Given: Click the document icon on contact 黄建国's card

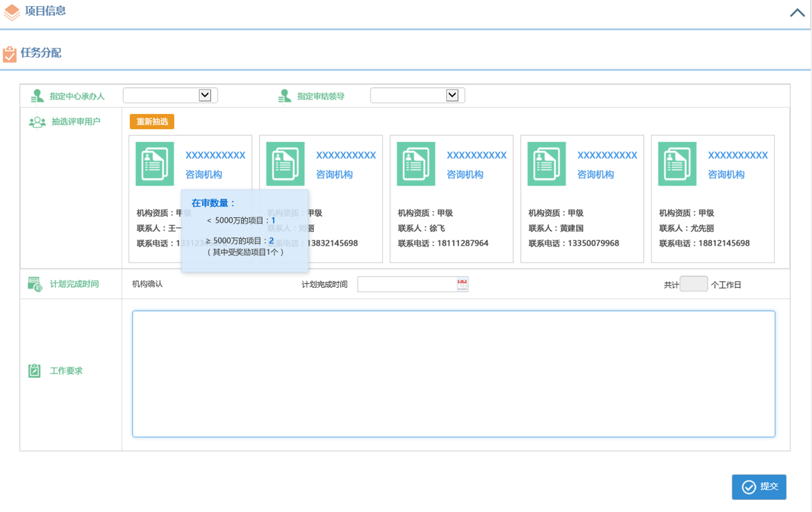Looking at the screenshot, I should pyautogui.click(x=547, y=164).
